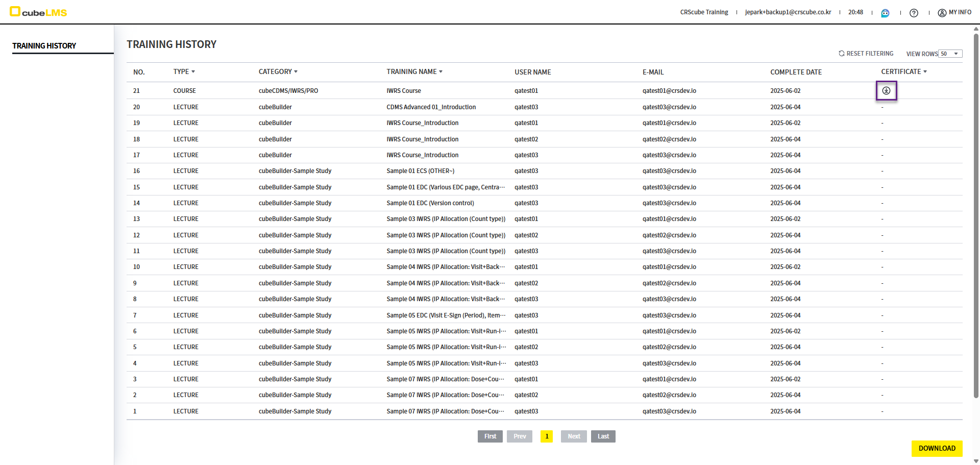Select Training History in sidebar

point(44,46)
